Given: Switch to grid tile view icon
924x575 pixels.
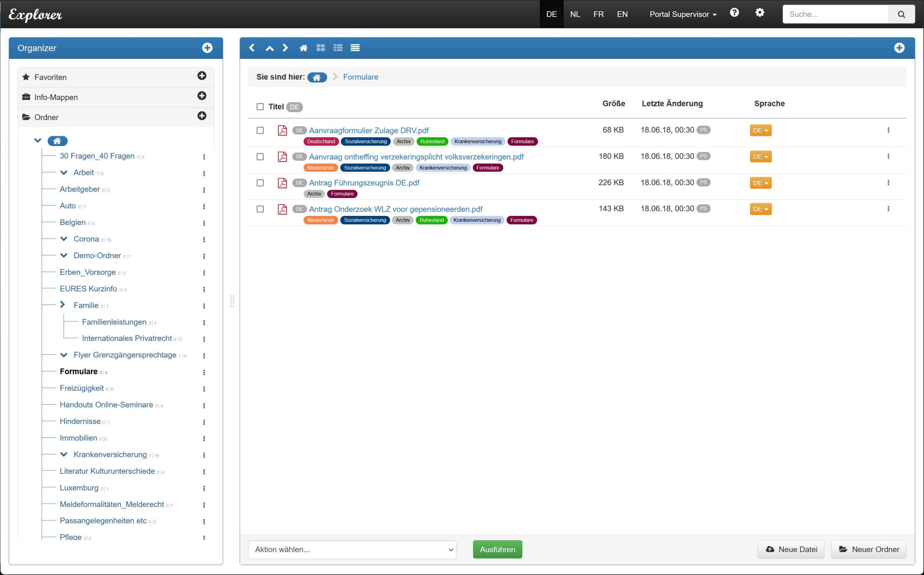Looking at the screenshot, I should (x=321, y=48).
